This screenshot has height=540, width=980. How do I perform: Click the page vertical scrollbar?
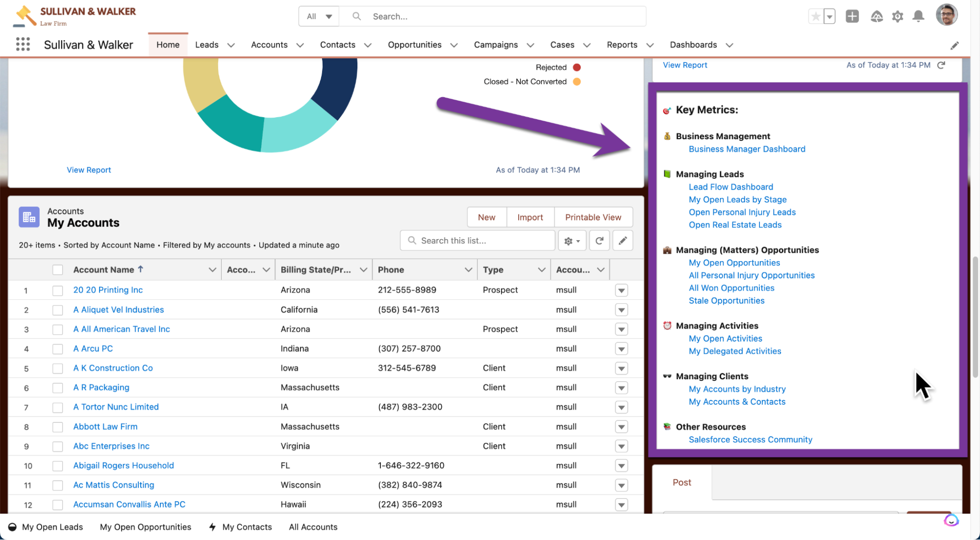coord(975,317)
